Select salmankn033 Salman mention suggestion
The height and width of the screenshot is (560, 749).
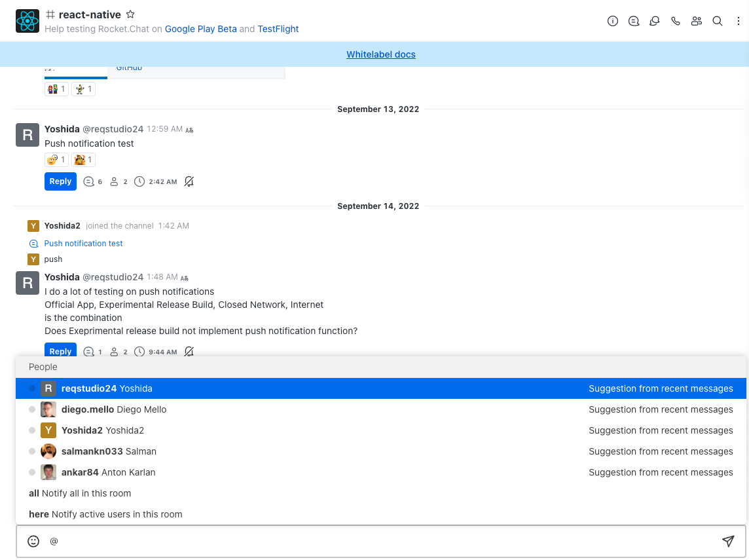[380, 451]
